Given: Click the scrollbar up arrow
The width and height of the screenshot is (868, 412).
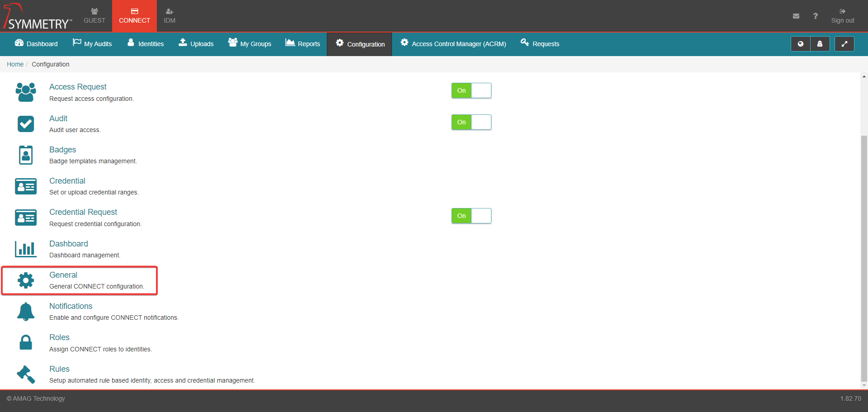Looking at the screenshot, I should point(864,76).
